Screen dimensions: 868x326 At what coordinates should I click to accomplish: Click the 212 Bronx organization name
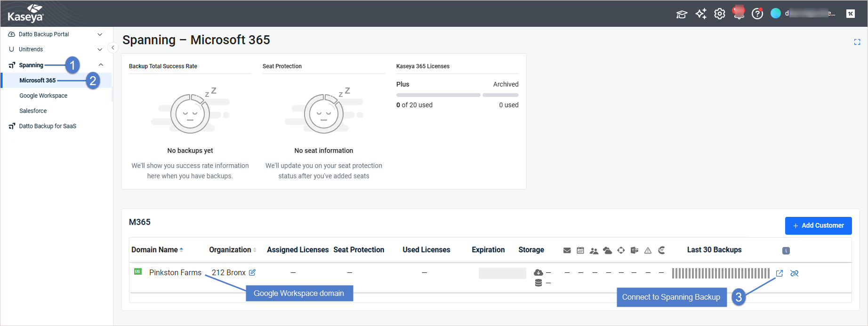(x=229, y=273)
